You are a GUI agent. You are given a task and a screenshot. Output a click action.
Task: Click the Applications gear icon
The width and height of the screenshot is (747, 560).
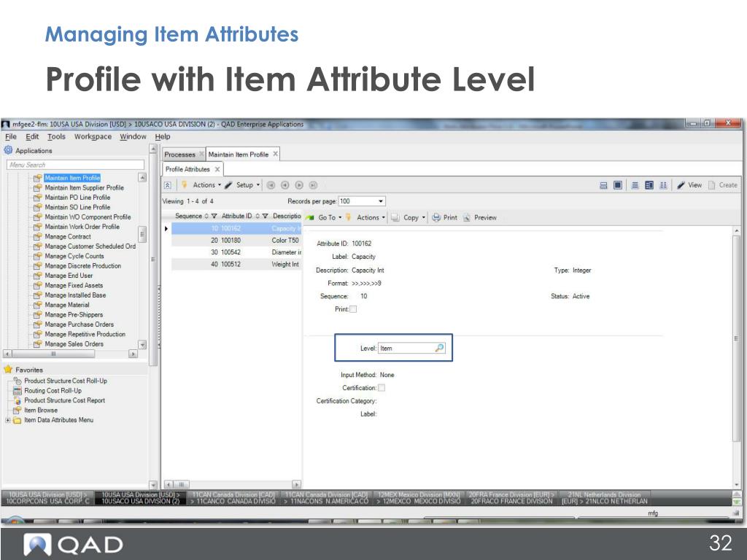(x=8, y=150)
